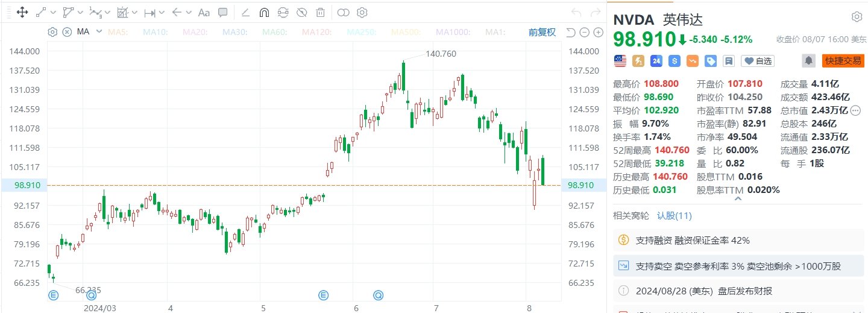The width and height of the screenshot is (868, 313).
Task: Click the lightning Level 1 quote icon
Action: (638, 60)
